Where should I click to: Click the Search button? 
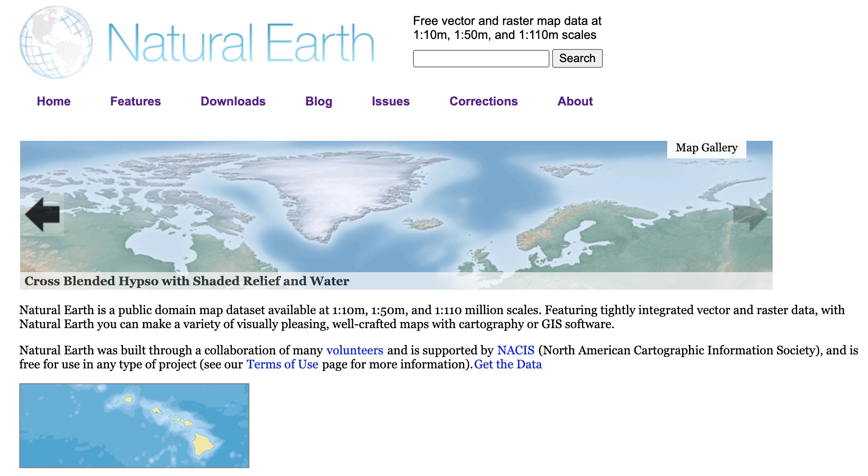[x=577, y=59]
